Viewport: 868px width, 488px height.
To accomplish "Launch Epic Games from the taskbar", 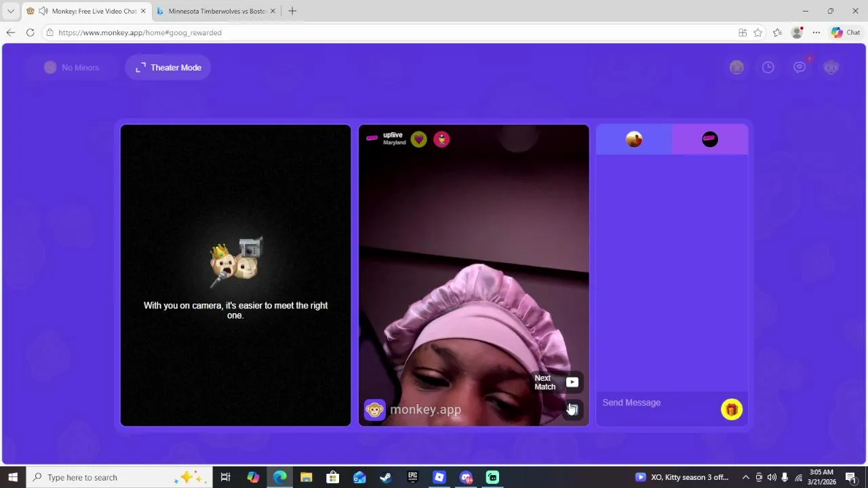I will pos(412,477).
